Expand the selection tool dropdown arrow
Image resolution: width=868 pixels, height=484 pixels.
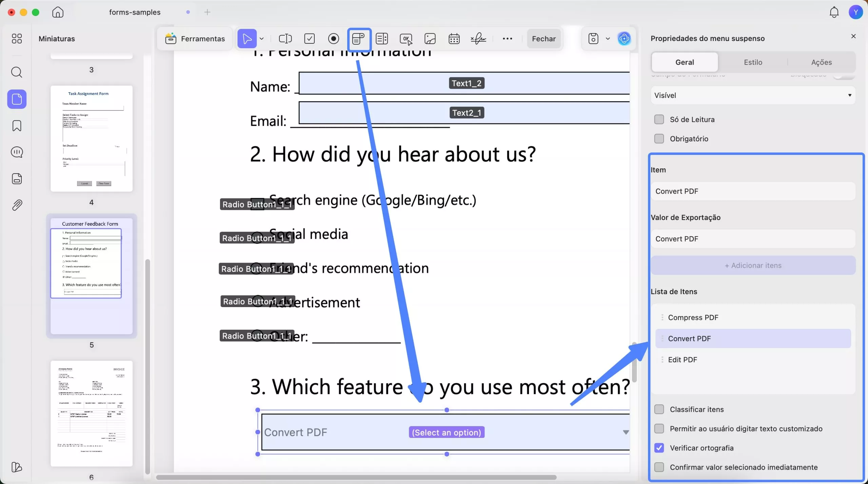(262, 39)
